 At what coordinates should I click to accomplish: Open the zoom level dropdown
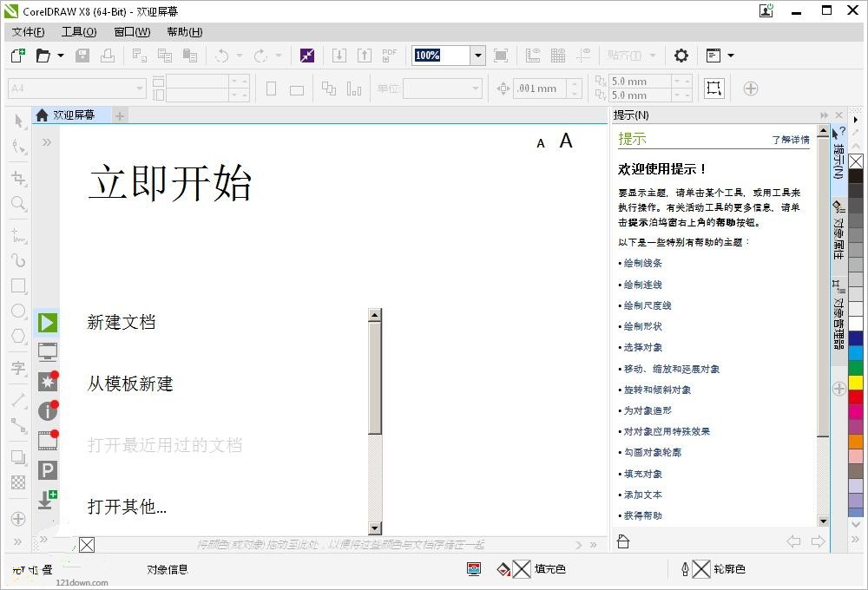[477, 56]
